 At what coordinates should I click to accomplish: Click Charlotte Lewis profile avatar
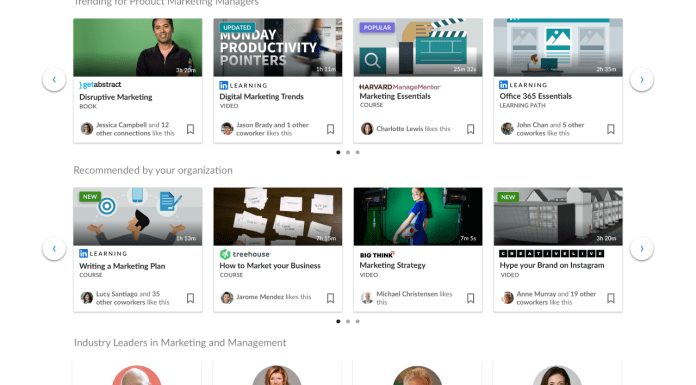pyautogui.click(x=367, y=129)
